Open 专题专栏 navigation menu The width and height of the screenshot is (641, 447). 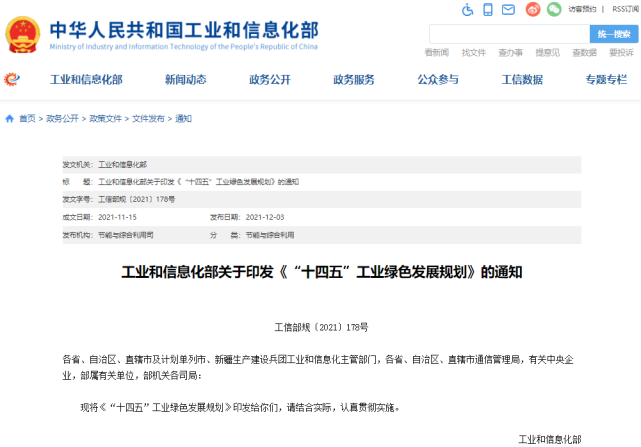tap(606, 79)
